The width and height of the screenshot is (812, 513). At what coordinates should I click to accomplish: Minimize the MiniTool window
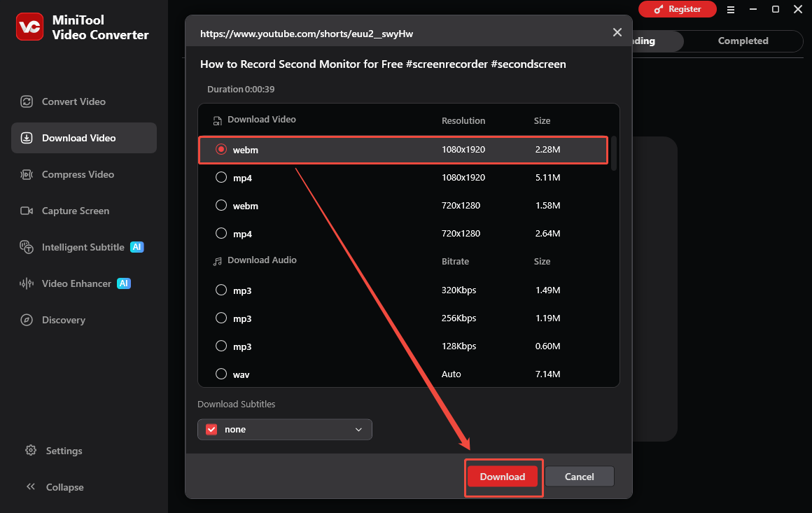point(753,9)
